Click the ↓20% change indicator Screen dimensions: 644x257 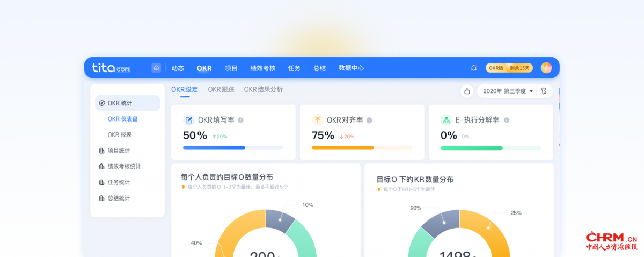click(x=347, y=137)
